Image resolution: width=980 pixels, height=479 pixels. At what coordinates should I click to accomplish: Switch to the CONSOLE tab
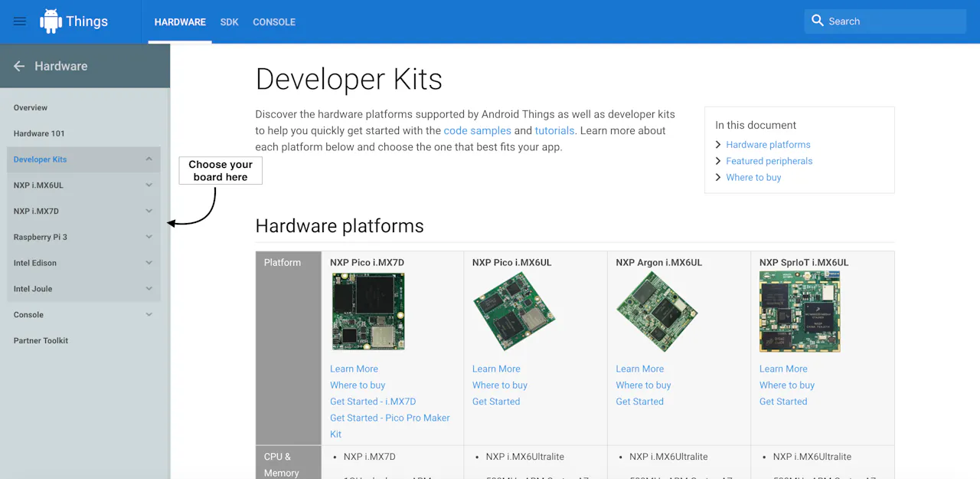click(x=274, y=22)
